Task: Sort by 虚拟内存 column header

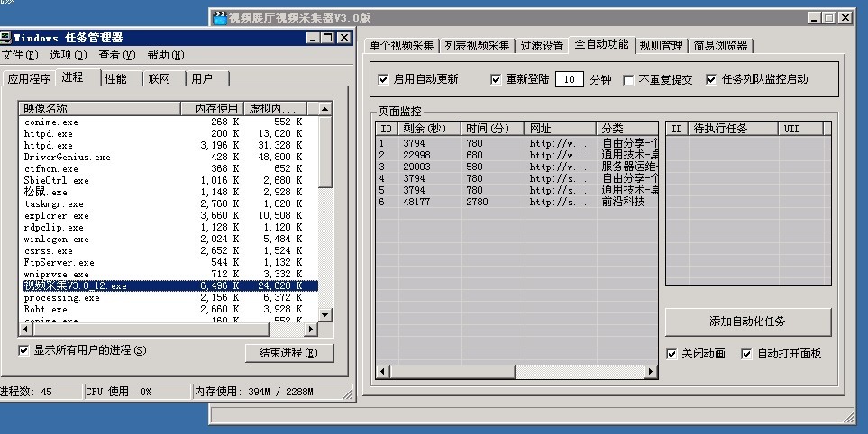Action: coord(275,108)
